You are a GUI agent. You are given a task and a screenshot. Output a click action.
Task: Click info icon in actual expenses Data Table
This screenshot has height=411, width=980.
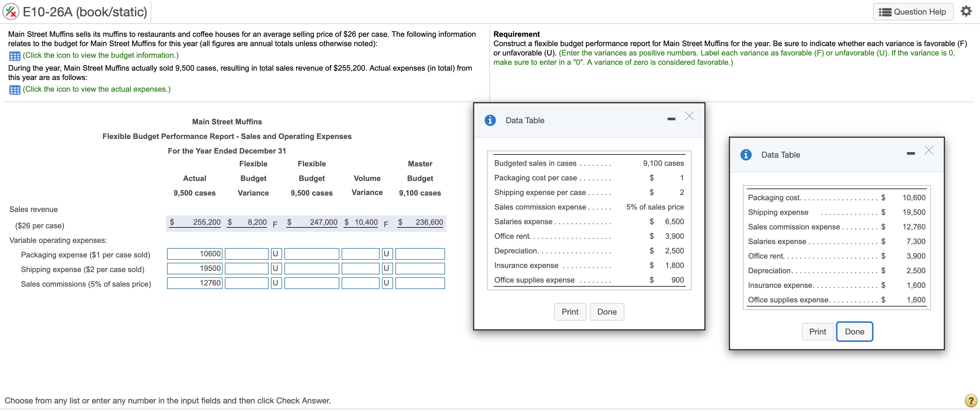746,155
